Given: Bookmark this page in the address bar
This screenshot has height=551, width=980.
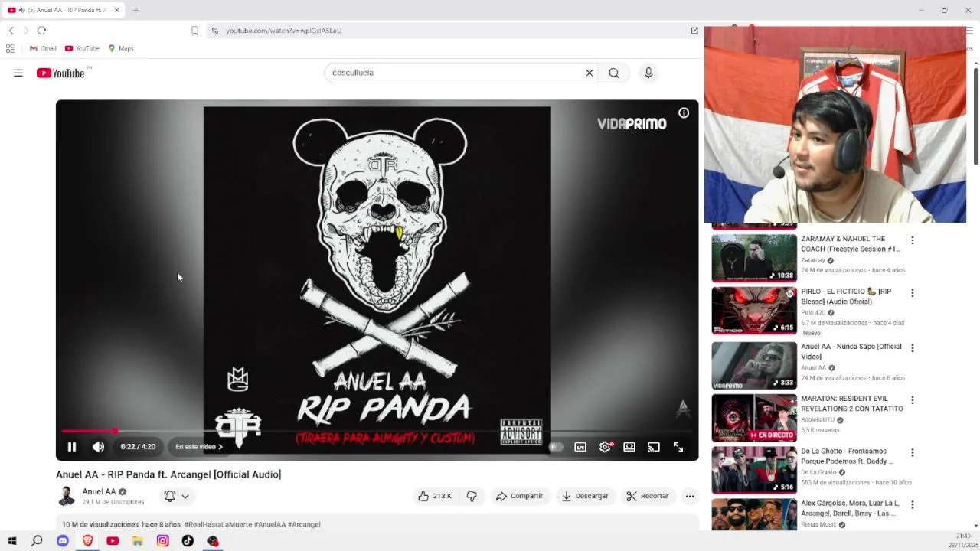Looking at the screenshot, I should point(194,31).
